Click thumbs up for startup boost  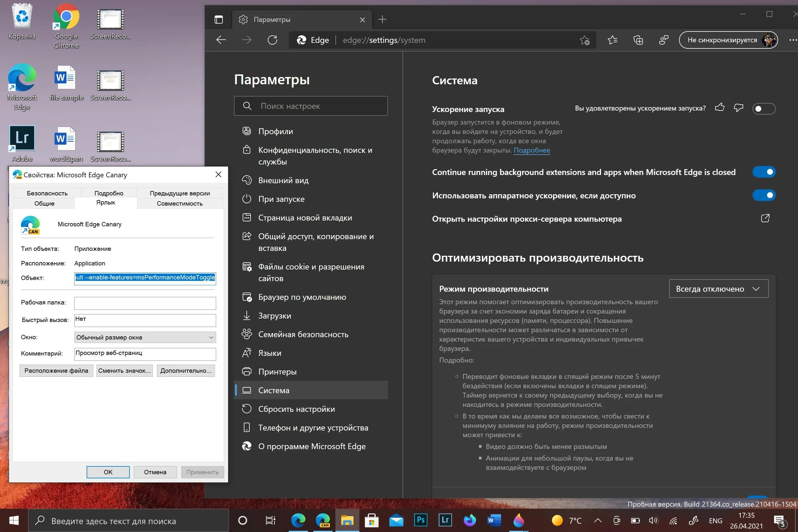(719, 108)
